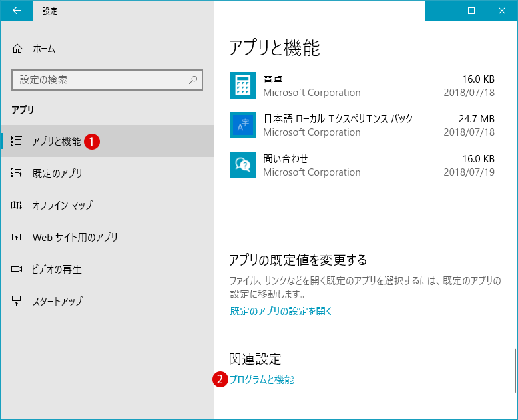Click the scrollbar thumb on right edge
The height and width of the screenshot is (420, 518).
click(515, 371)
